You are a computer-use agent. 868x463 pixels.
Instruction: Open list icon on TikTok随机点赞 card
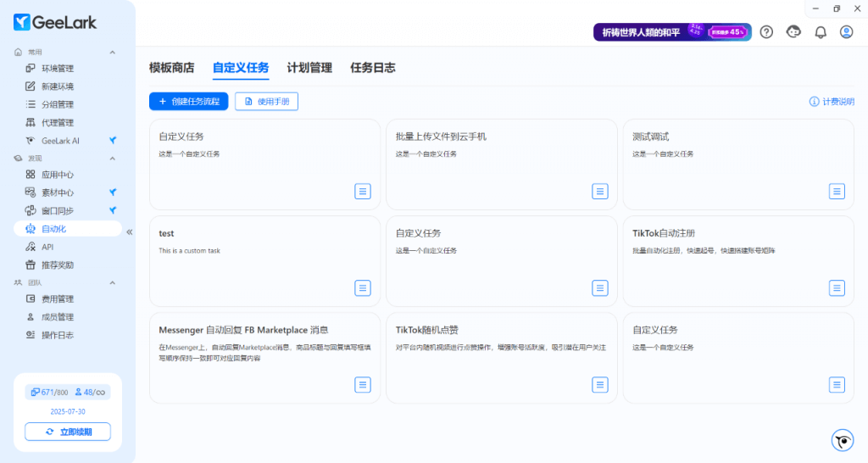pyautogui.click(x=600, y=385)
